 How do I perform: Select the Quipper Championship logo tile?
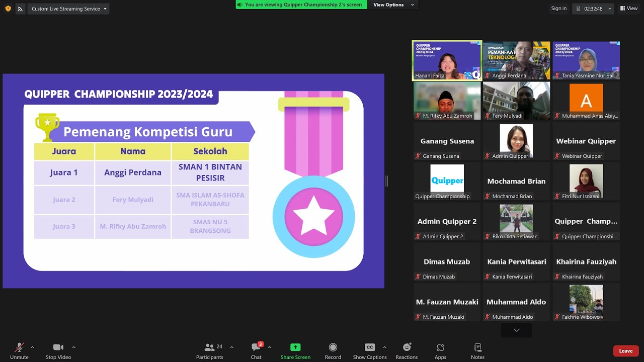coord(447,181)
